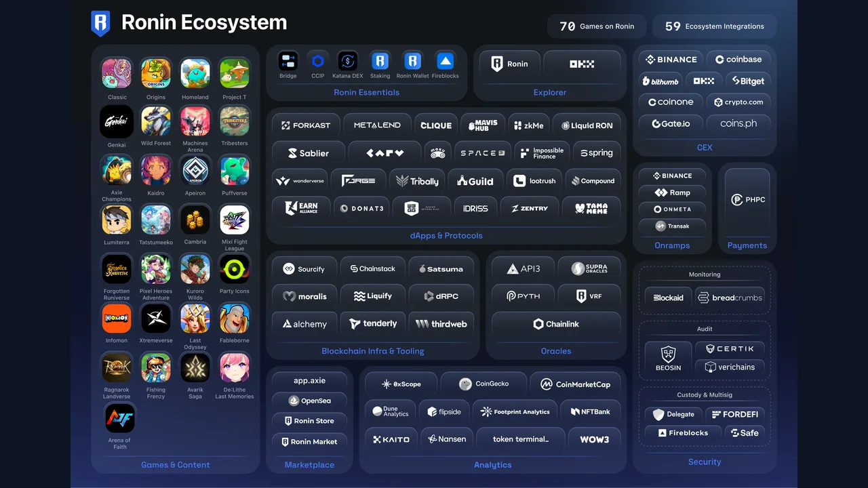
Task: Open the Apeiron game icon
Action: click(195, 171)
